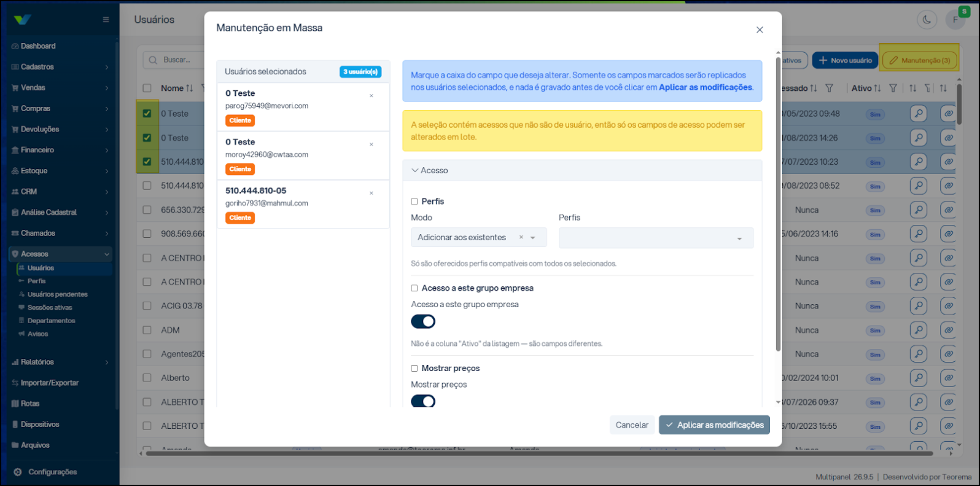The image size is (980, 486).
Task: Clear the Adicionar aos existentes selection
Action: [x=521, y=237]
